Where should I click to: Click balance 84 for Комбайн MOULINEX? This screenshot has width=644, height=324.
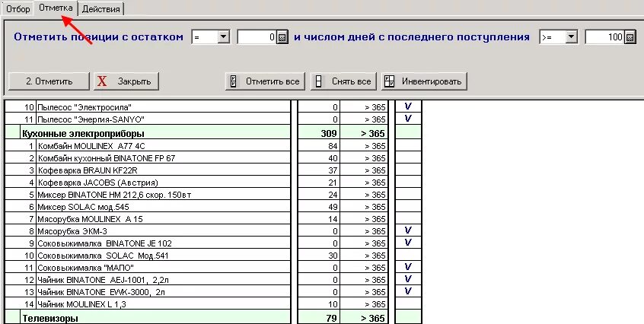coord(333,146)
